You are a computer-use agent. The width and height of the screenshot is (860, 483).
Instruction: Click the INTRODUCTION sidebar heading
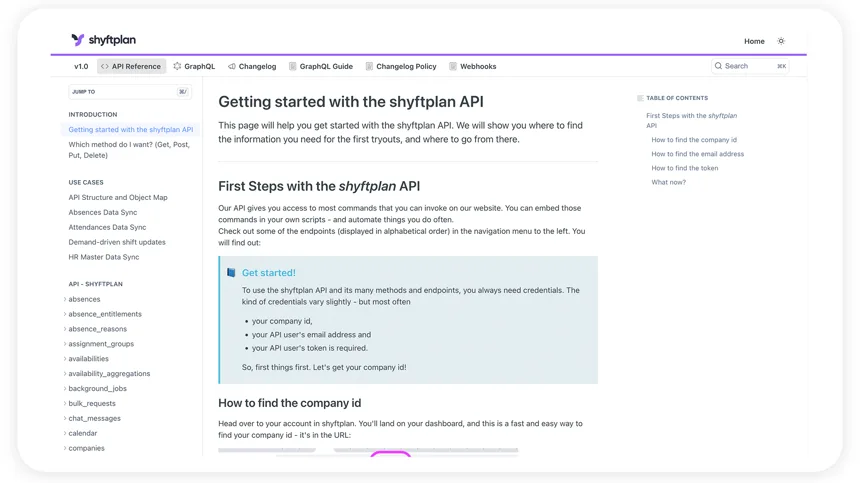(x=93, y=115)
